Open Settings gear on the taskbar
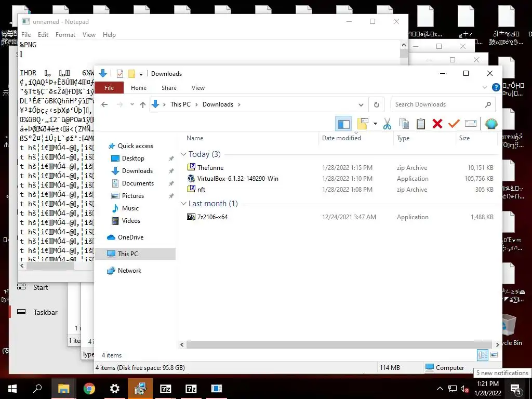This screenshot has height=399, width=532. point(115,389)
